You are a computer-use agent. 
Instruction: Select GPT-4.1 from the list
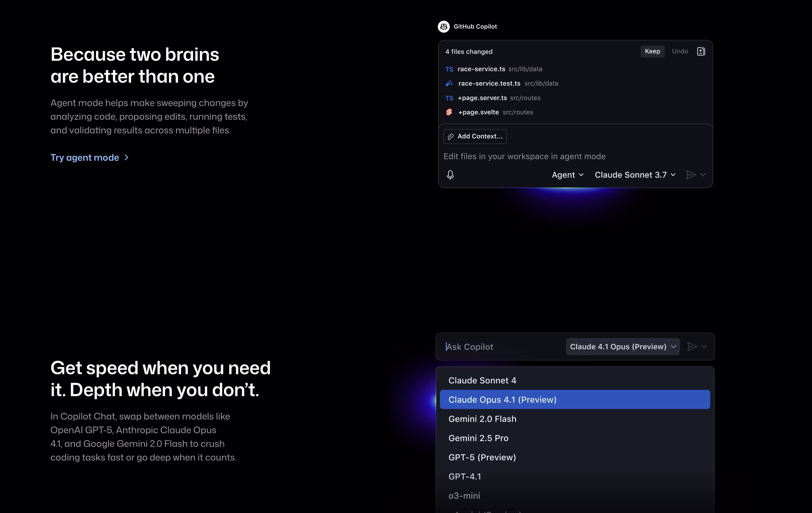[x=575, y=477]
